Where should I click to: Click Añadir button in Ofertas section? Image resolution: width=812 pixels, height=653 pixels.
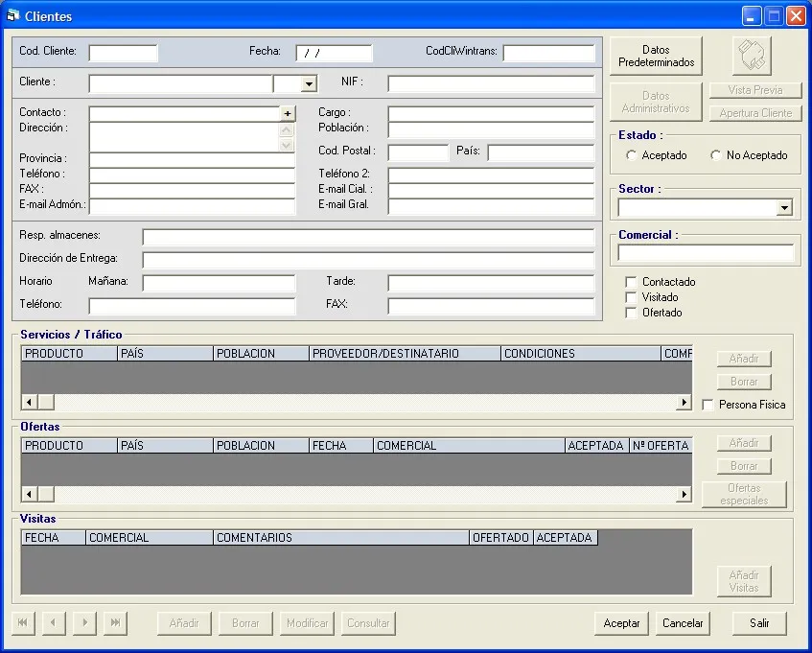point(744,443)
